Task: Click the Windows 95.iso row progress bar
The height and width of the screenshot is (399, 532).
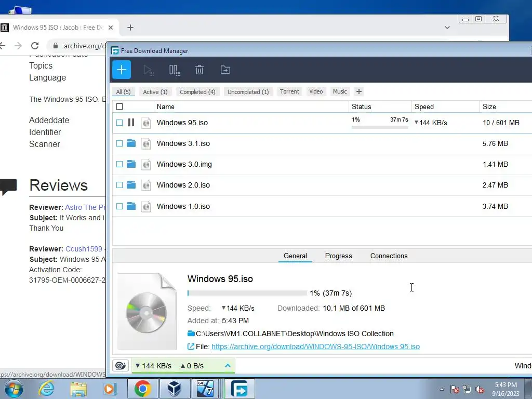Action: coord(380,127)
